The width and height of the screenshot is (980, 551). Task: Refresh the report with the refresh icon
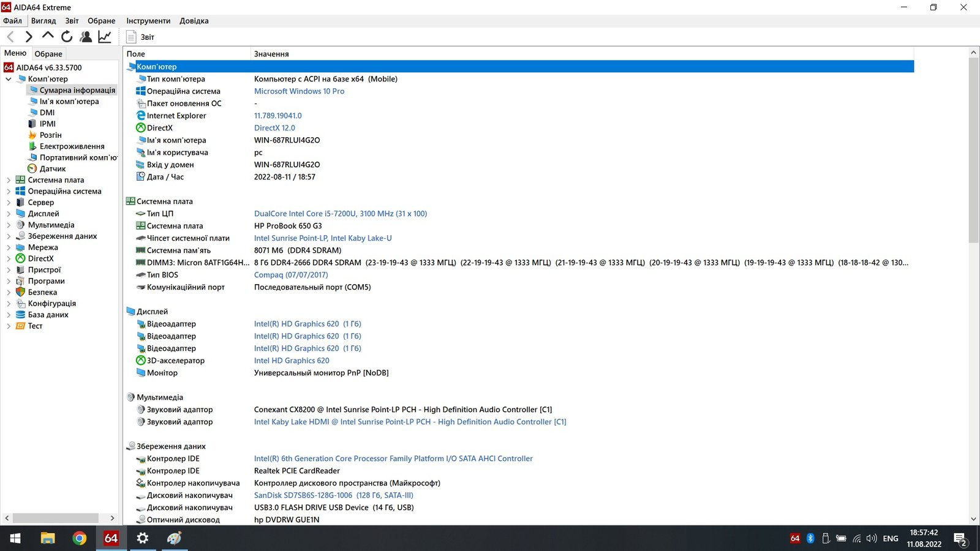(x=67, y=37)
